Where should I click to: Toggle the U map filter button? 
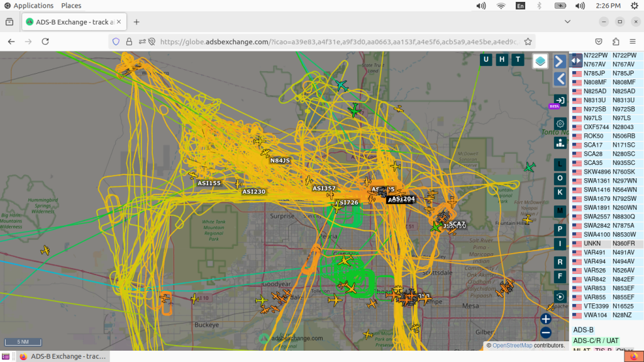486,60
